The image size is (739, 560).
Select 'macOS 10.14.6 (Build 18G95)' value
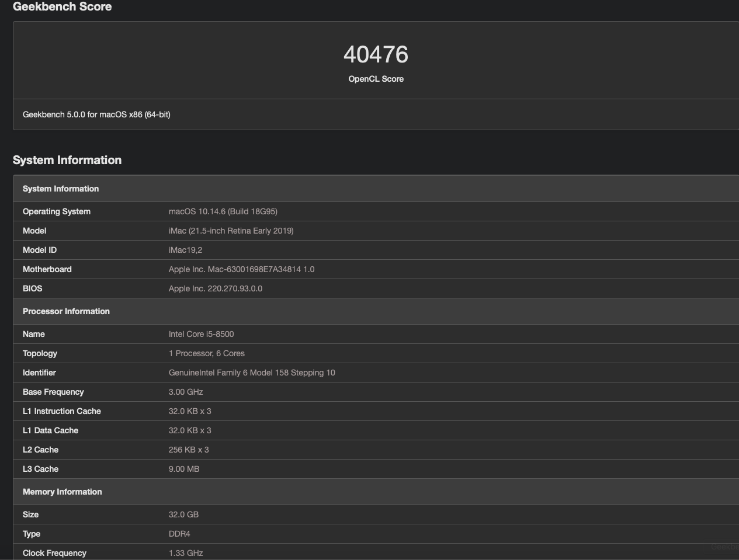coord(223,211)
